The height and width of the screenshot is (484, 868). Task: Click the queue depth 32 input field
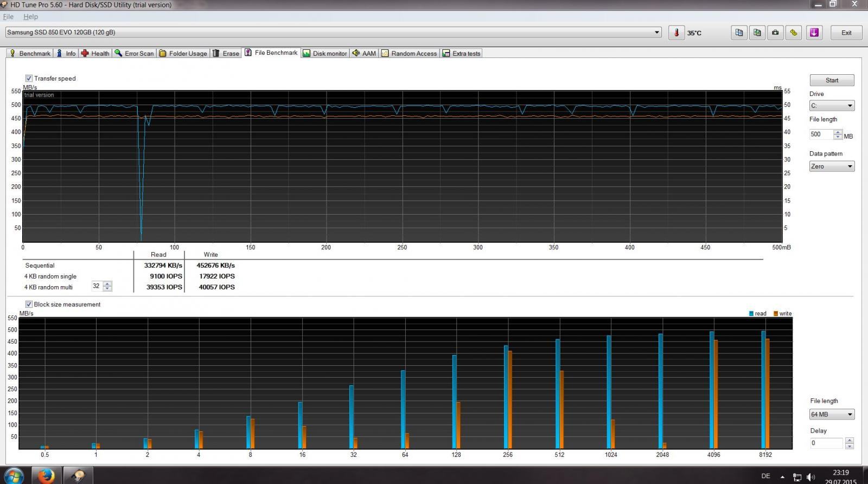(97, 286)
